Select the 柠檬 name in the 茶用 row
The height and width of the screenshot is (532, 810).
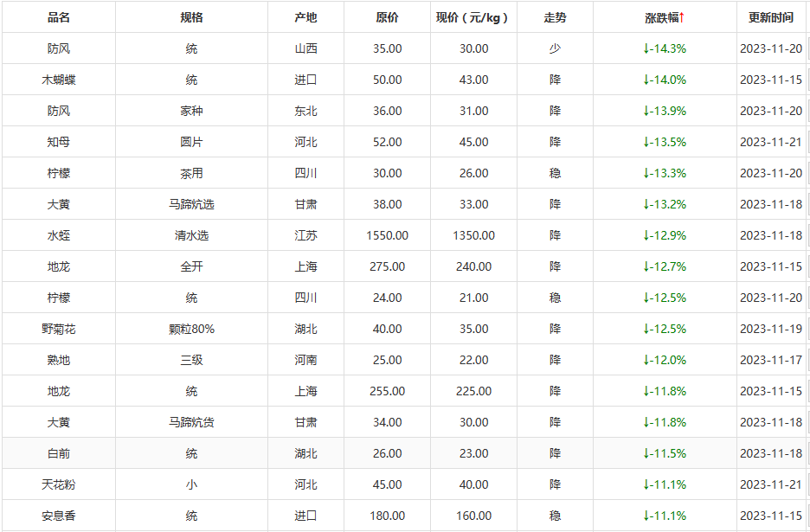pyautogui.click(x=58, y=173)
